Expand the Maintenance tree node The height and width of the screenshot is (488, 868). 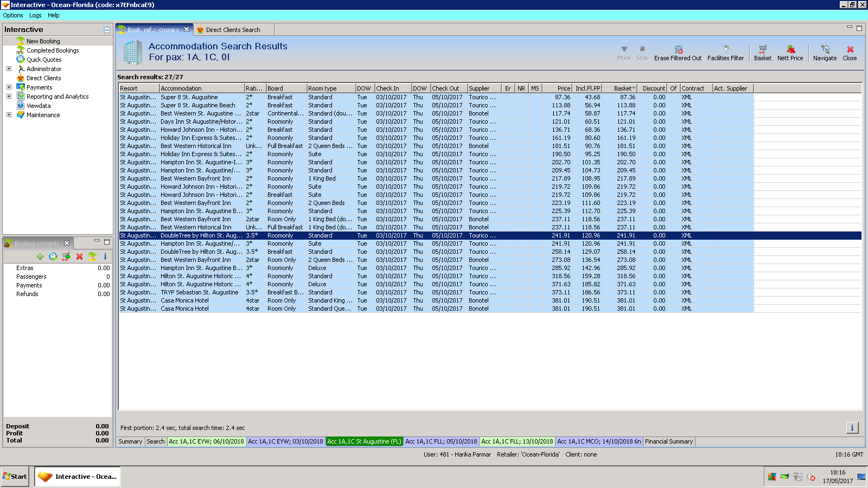click(9, 115)
